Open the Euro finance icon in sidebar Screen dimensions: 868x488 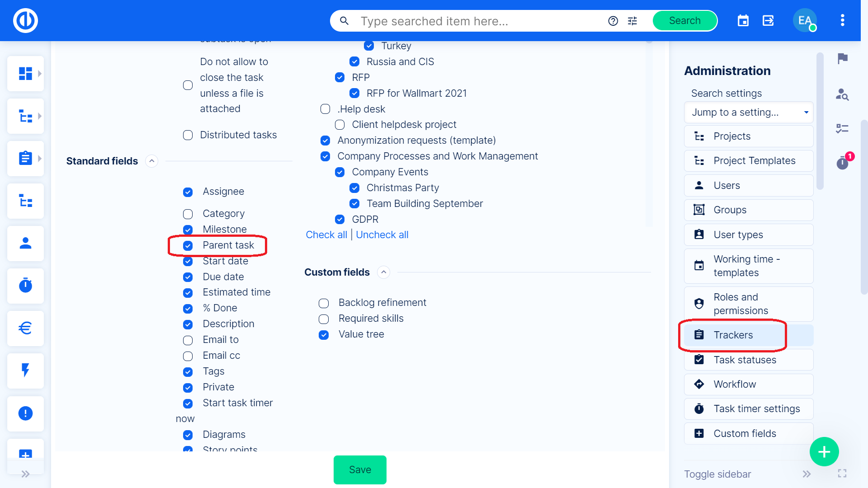coord(25,328)
